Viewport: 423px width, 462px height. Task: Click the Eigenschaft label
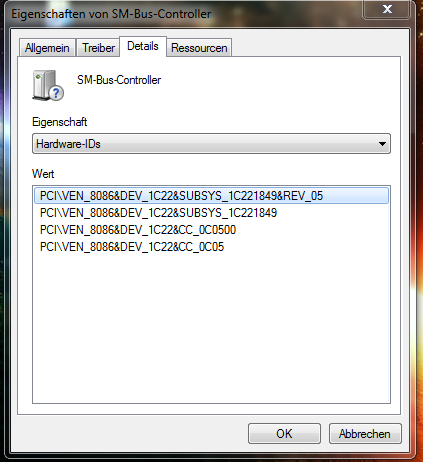point(59,122)
